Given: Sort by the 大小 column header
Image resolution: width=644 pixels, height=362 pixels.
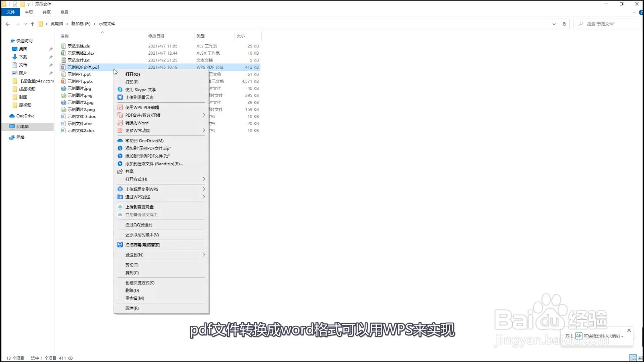Looking at the screenshot, I should click(241, 36).
